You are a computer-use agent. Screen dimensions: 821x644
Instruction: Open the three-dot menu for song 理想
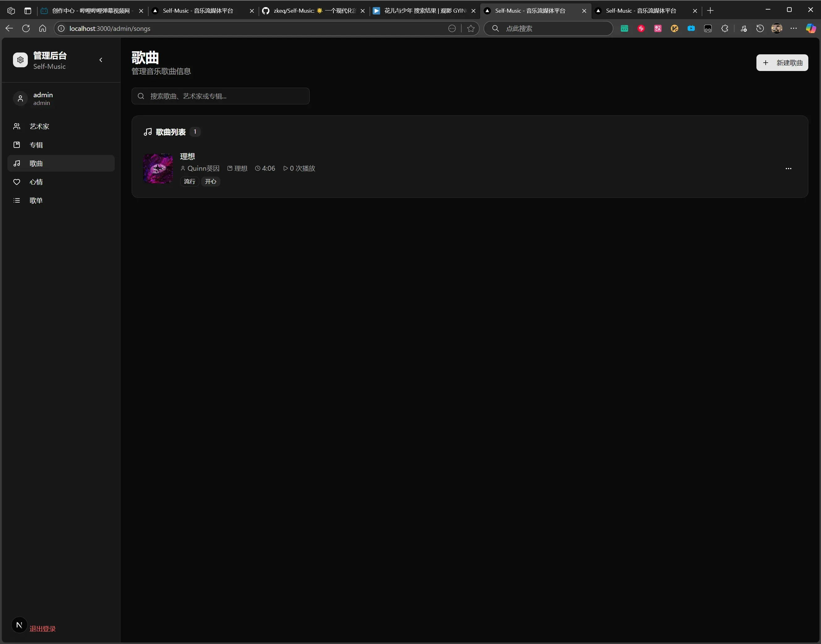tap(788, 169)
